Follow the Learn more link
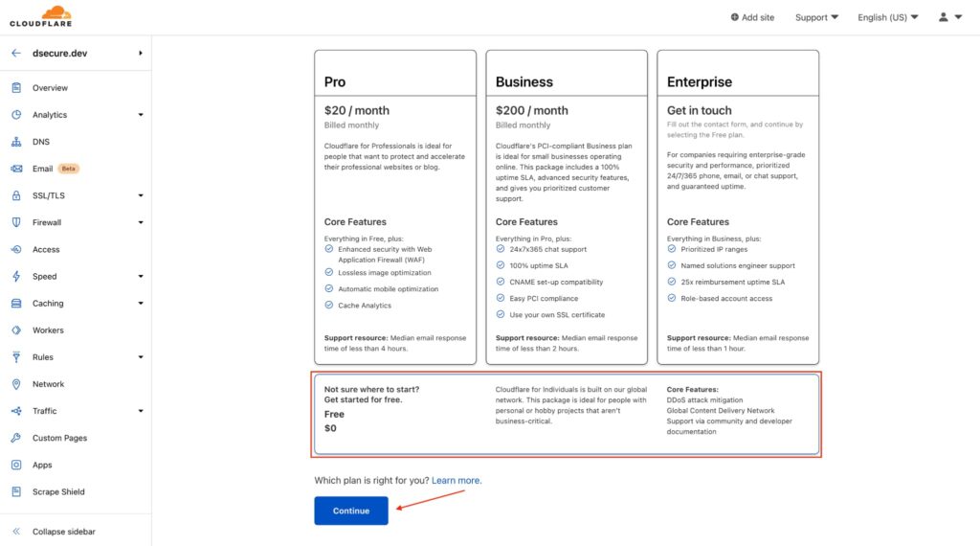This screenshot has width=980, height=546. tap(457, 480)
